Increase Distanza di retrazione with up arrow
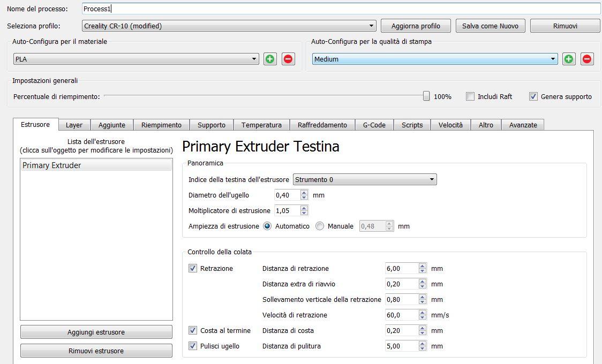 pyautogui.click(x=423, y=266)
